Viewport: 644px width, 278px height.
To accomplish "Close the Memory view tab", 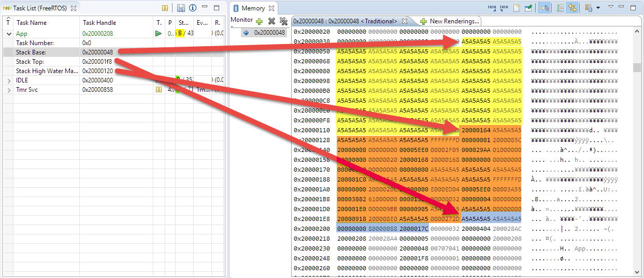I will [271, 8].
